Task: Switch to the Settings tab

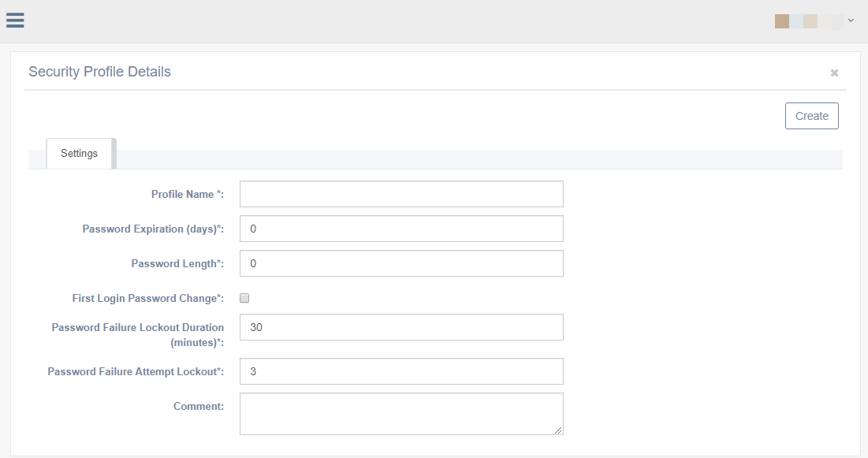Action: tap(80, 153)
